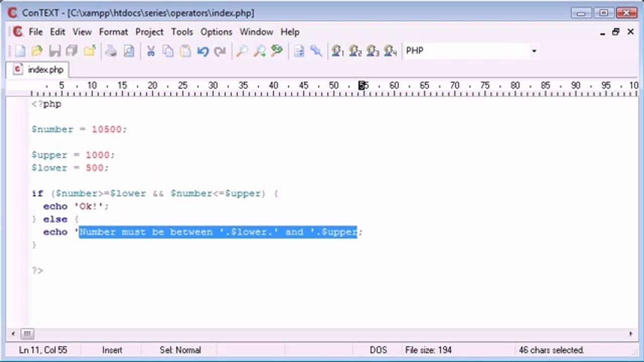Open the Window menu
The width and height of the screenshot is (644, 362).
[x=256, y=32]
